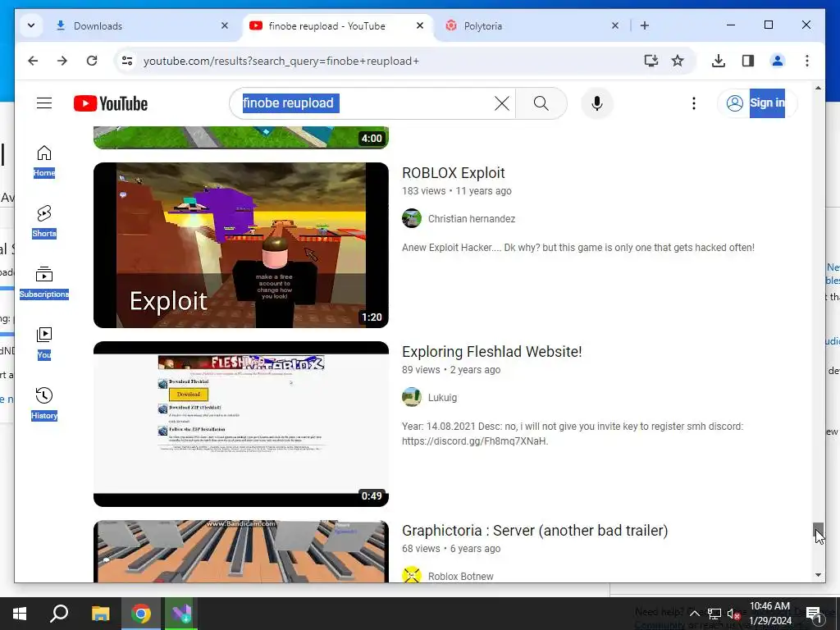Click the YouTube logo
Image resolution: width=840 pixels, height=630 pixels.
pyautogui.click(x=111, y=103)
